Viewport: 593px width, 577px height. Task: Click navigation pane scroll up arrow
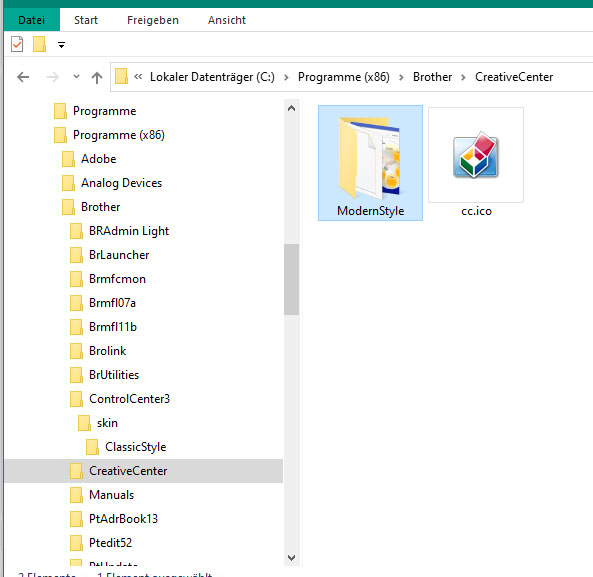292,109
